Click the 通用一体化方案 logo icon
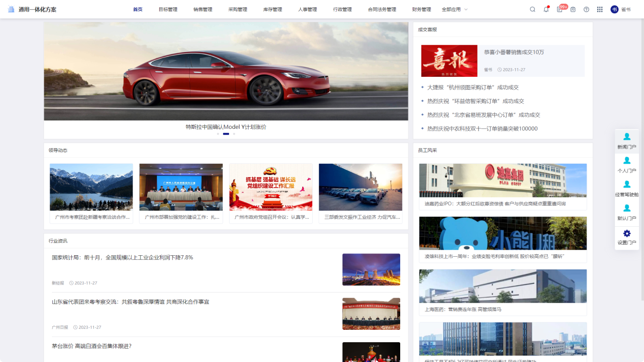 (11, 9)
